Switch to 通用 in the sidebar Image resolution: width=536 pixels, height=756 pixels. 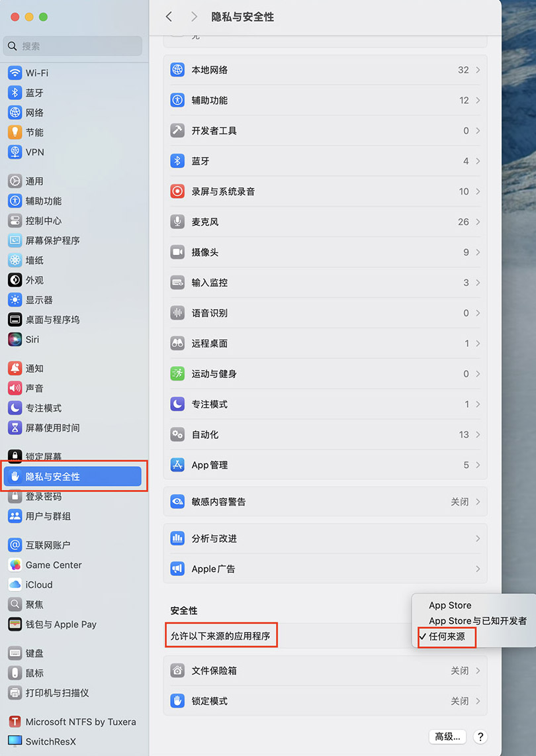[34, 181]
